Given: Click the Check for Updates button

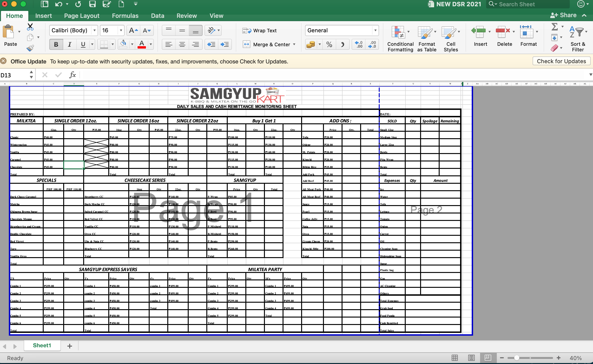Looking at the screenshot, I should tap(561, 61).
